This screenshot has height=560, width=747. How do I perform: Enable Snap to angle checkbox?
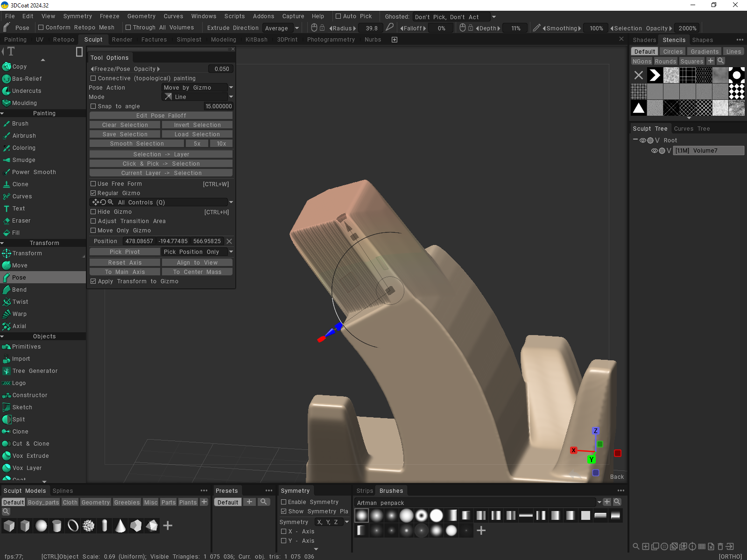93,106
